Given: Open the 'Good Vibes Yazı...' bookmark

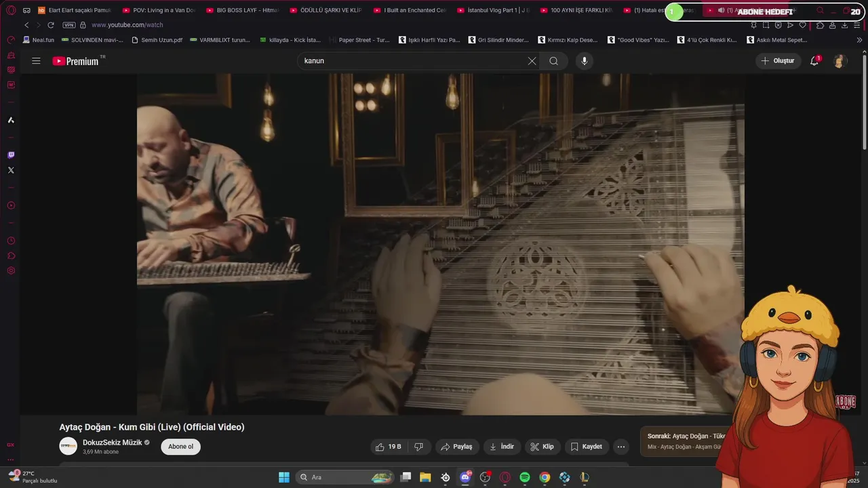Looking at the screenshot, I should tap(638, 40).
